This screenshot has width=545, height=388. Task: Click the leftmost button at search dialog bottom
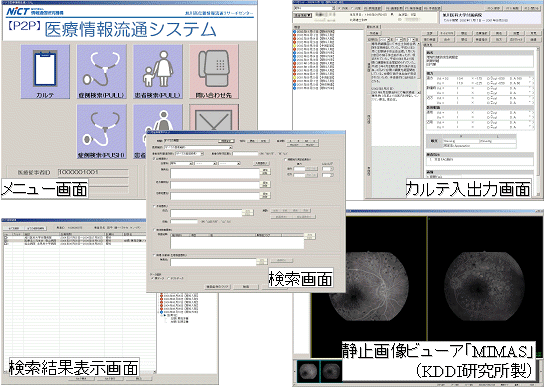(217, 287)
